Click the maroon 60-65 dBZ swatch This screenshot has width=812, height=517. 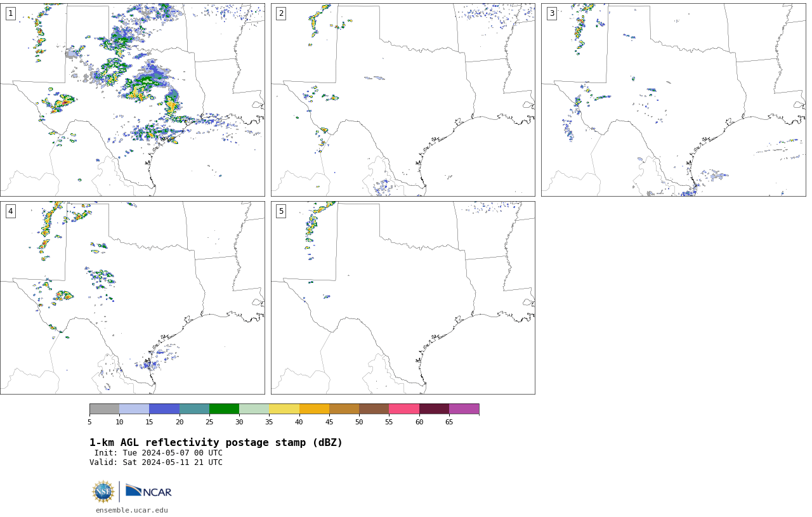[x=434, y=409]
